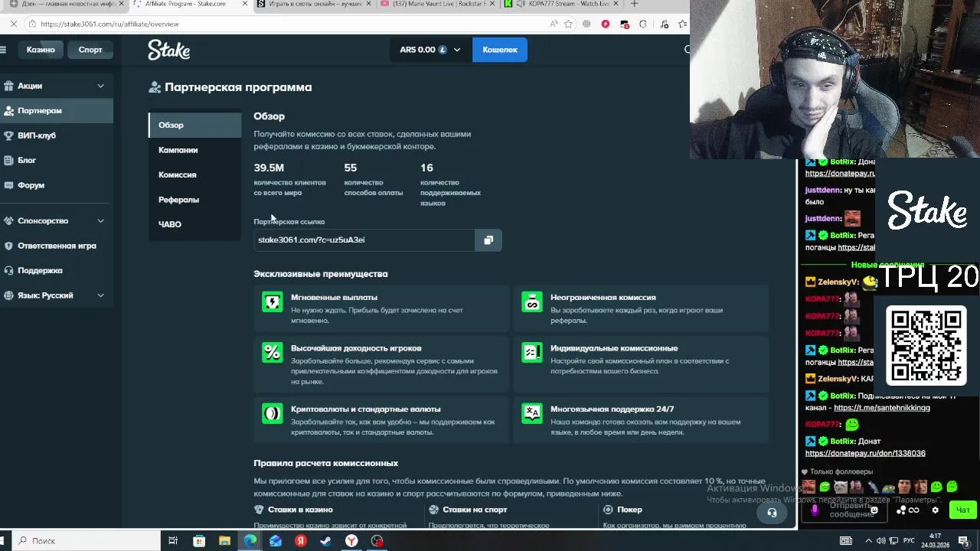
Task: Open a new browser tab with plus
Action: [634, 4]
